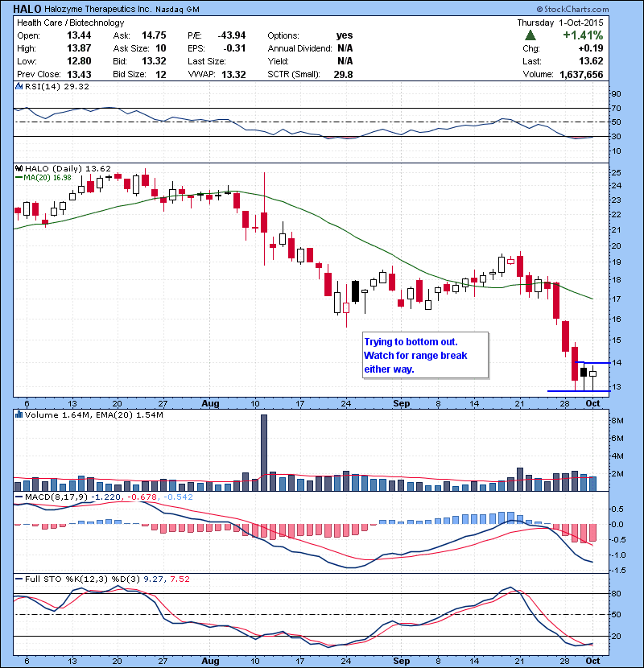Click the RSI indicator icon beside RSI(14)

coord(19,86)
